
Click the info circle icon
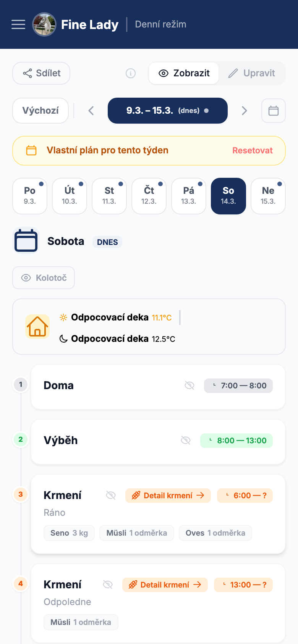(131, 73)
